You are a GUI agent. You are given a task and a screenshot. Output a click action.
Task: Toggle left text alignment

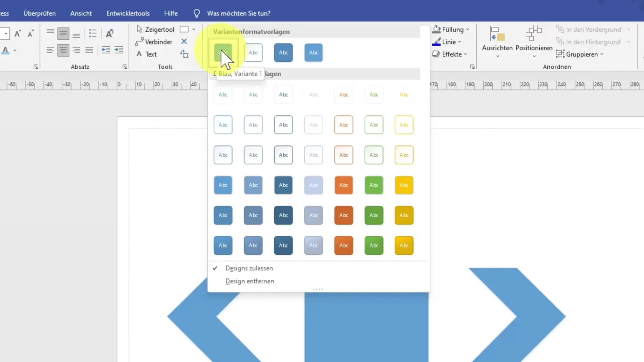(x=50, y=50)
